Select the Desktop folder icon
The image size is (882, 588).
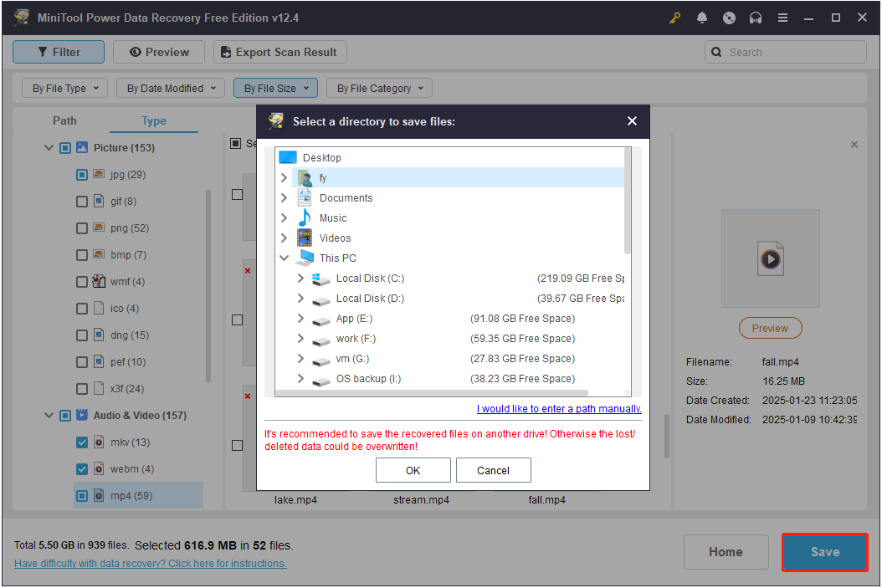tap(287, 157)
